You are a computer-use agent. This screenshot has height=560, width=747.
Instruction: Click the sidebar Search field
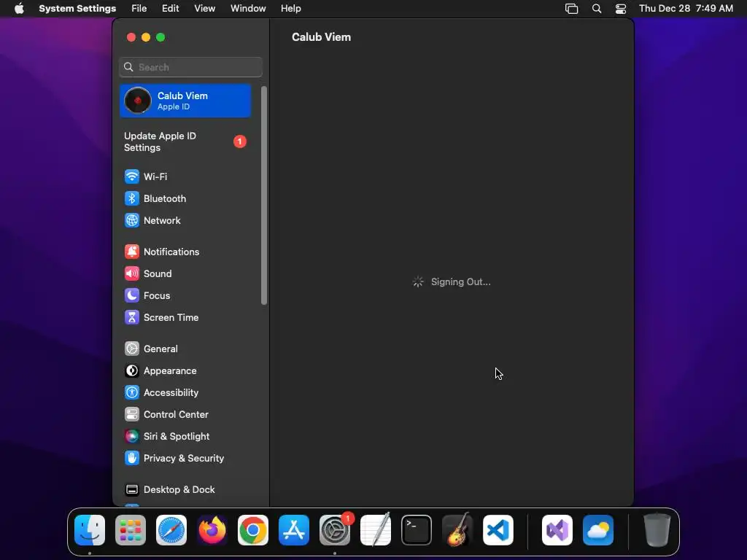point(190,67)
